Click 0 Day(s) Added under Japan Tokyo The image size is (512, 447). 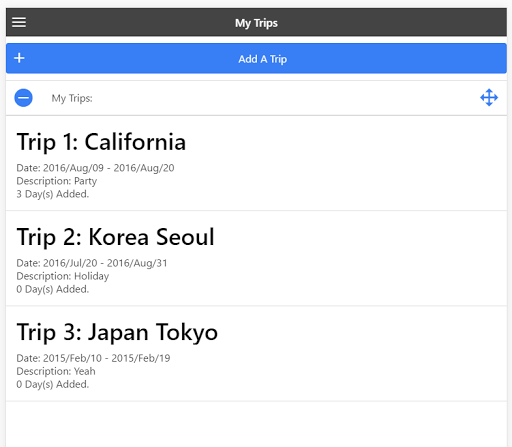[53, 384]
